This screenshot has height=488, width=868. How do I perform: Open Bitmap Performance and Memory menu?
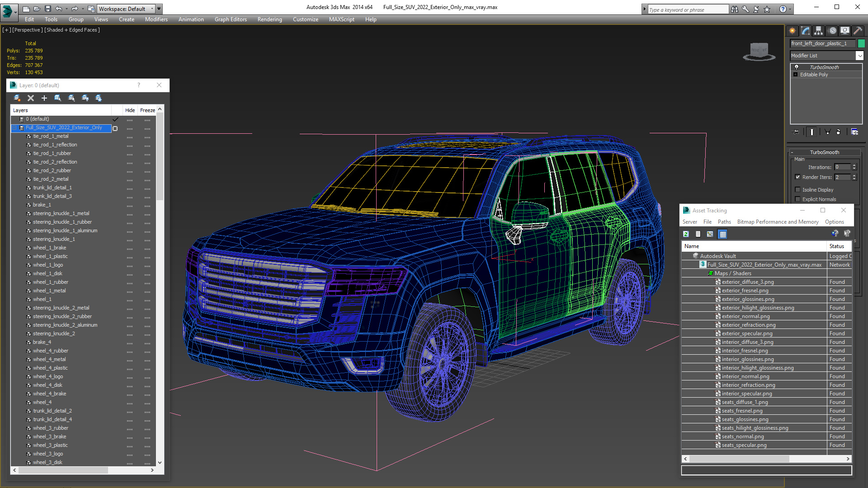click(x=778, y=222)
